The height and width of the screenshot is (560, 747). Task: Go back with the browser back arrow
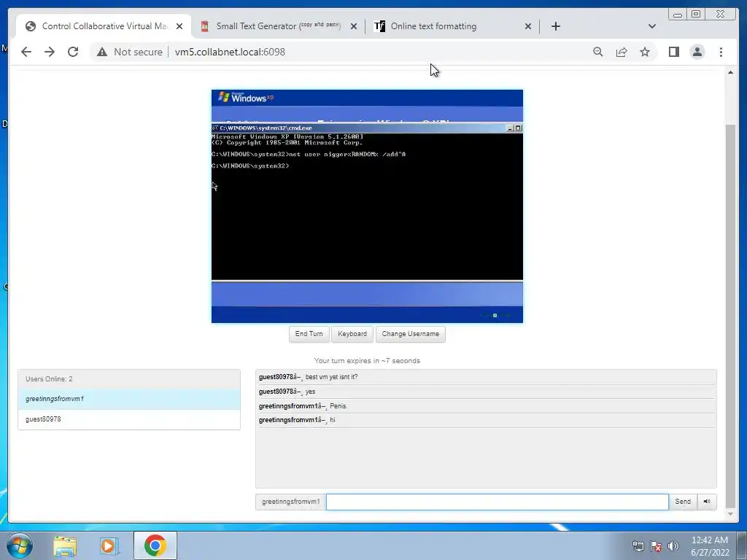coord(26,52)
